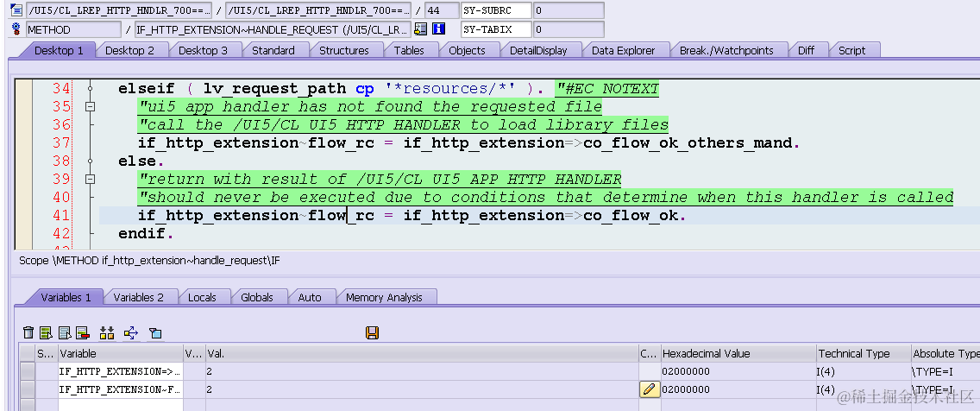Open the Standard tab
Viewport: 980px width, 411px height.
[273, 51]
